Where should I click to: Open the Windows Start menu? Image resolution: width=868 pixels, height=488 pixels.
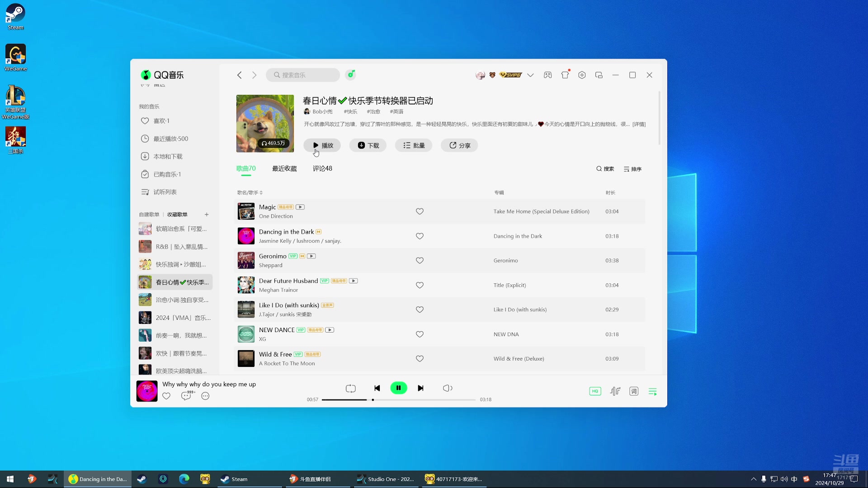[x=10, y=479]
